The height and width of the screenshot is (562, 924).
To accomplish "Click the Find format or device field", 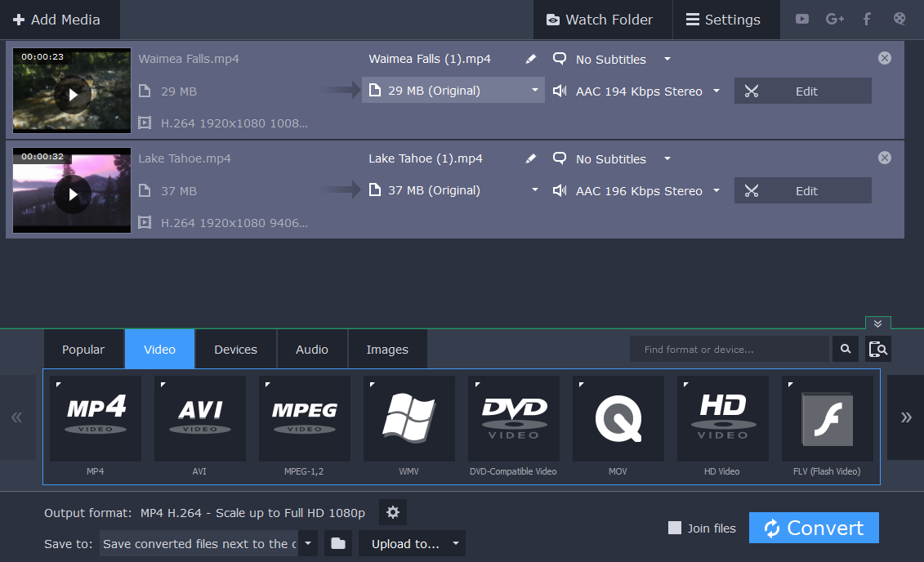I will [730, 349].
